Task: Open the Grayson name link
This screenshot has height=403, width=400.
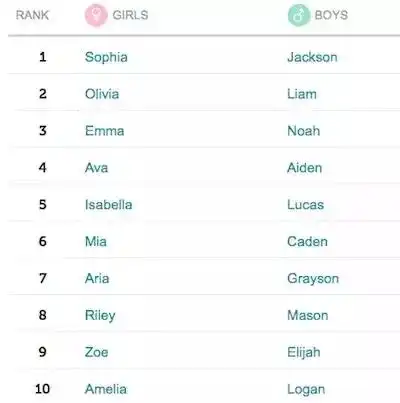Action: click(x=313, y=279)
